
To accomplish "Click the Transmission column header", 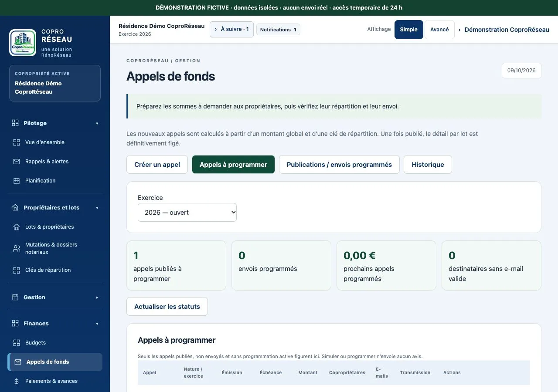I will pos(415,372).
